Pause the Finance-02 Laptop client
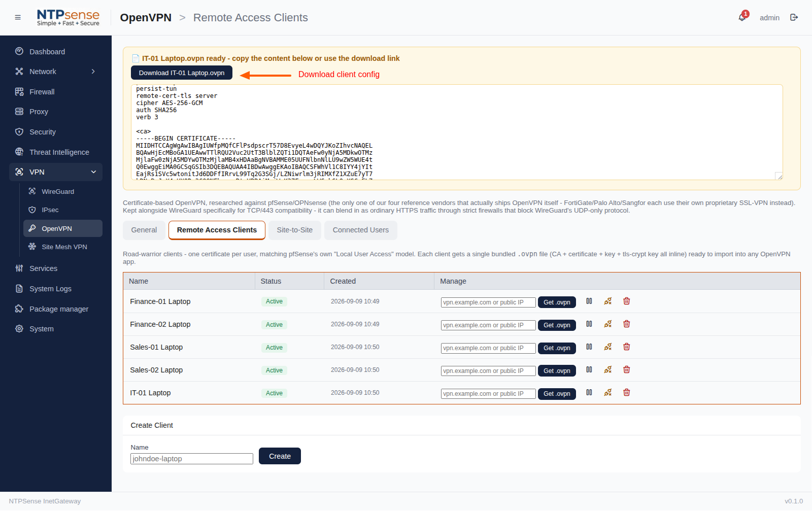The height and width of the screenshot is (511, 812). (589, 324)
